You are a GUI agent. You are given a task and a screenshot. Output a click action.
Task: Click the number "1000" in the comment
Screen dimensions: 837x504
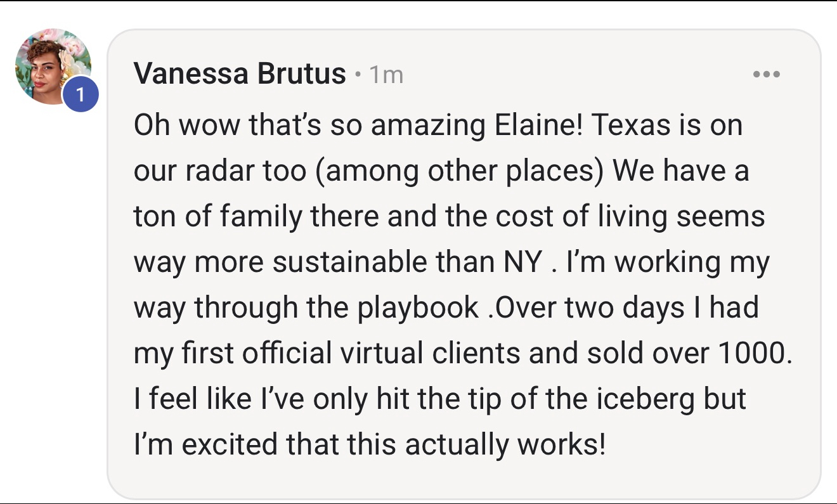754,354
